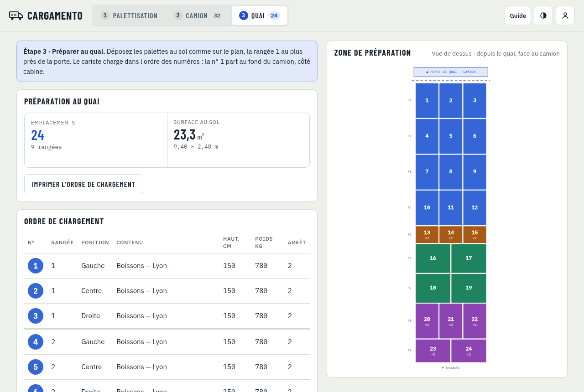The height and width of the screenshot is (392, 584).
Task: Click Gauche position in load row 1
Action: [93, 266]
